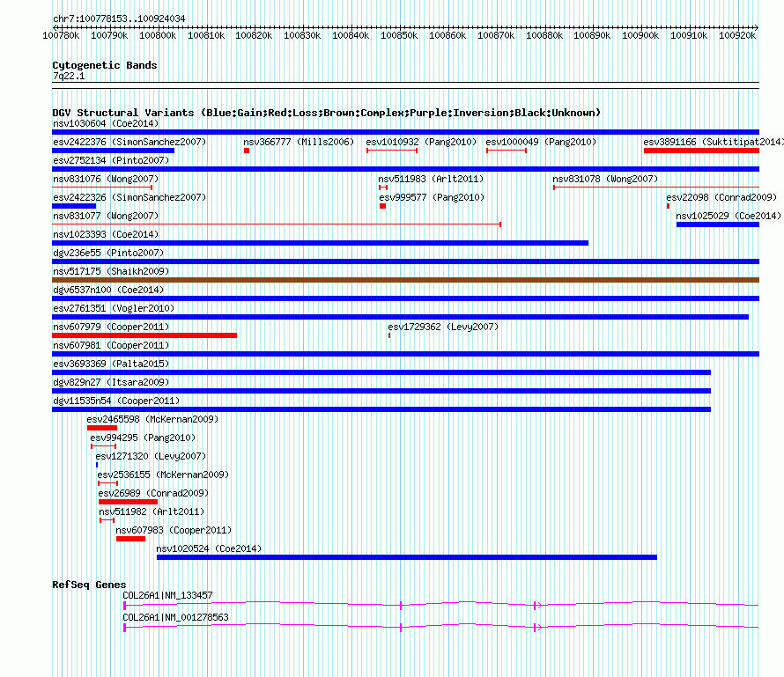Select the esv2536155 (McKernan2009) label
The height and width of the screenshot is (677, 784).
163,475
